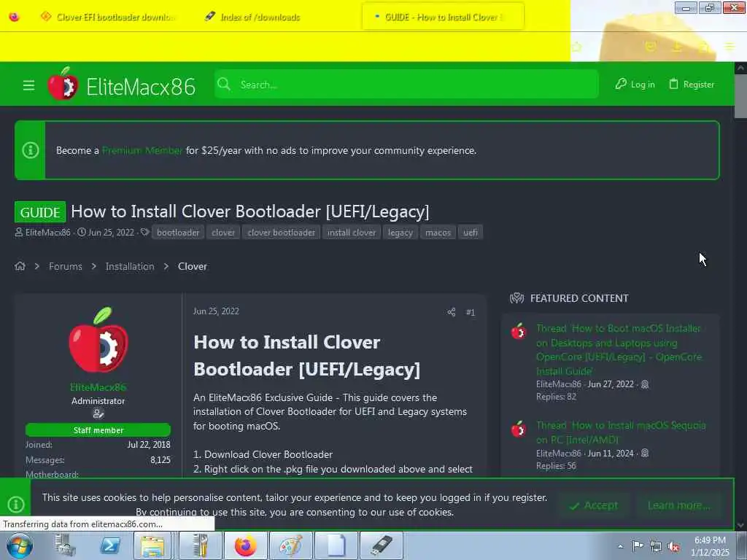Go to Clover breadcrumb
747x560 pixels.
pyautogui.click(x=193, y=266)
